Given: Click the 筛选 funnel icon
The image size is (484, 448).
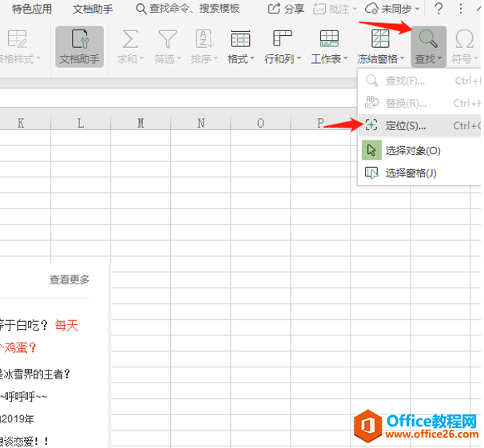Looking at the screenshot, I should click(x=167, y=40).
